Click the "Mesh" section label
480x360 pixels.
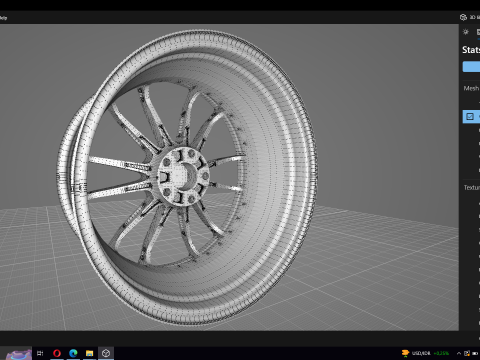pos(471,88)
